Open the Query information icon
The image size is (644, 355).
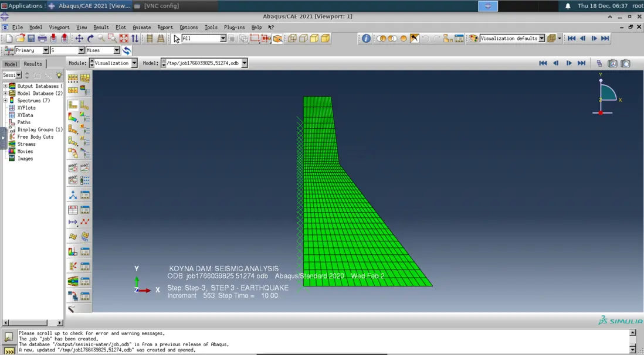pos(366,39)
